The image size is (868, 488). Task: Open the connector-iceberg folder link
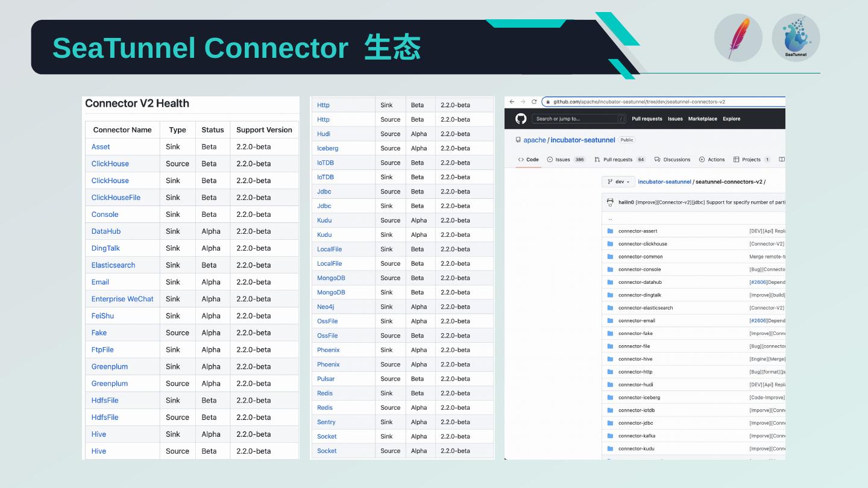(639, 398)
